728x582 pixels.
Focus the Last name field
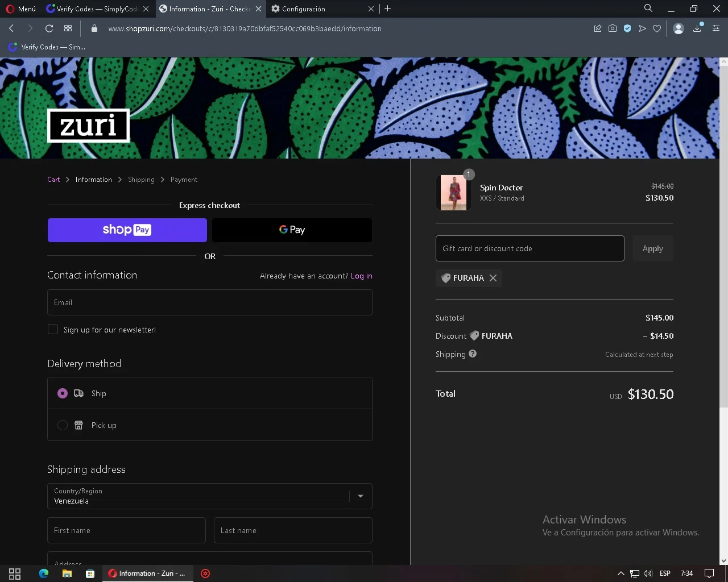pos(293,530)
